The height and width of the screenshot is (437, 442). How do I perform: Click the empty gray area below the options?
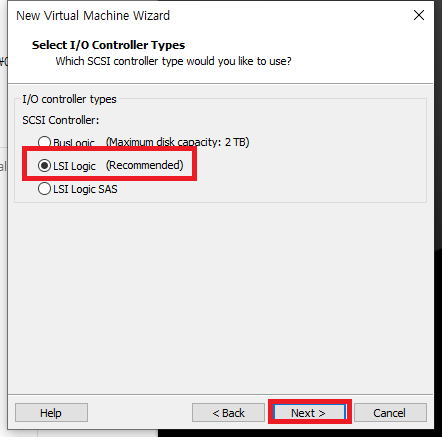221,297
